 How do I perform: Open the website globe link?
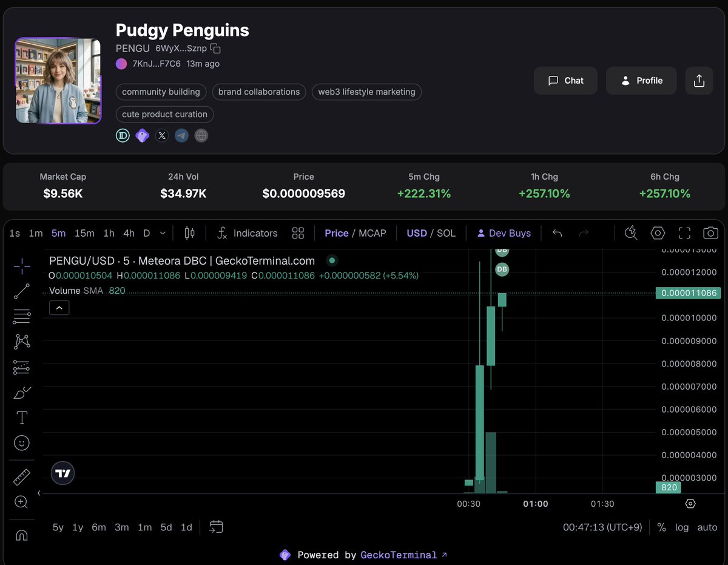click(201, 135)
